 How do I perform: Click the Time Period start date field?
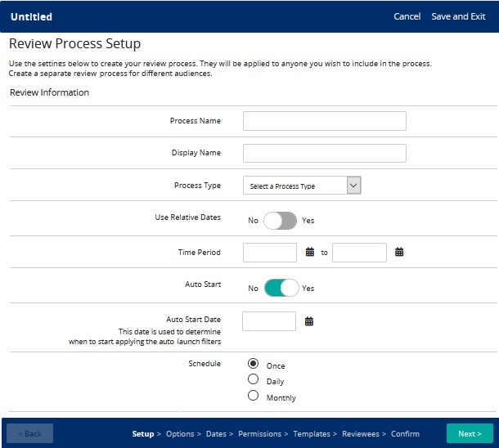(270, 253)
